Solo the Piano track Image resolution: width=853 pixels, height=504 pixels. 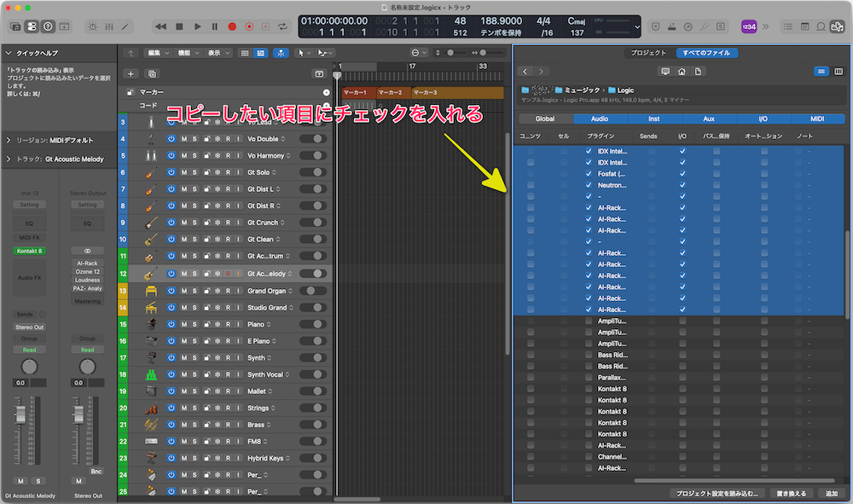(x=194, y=325)
